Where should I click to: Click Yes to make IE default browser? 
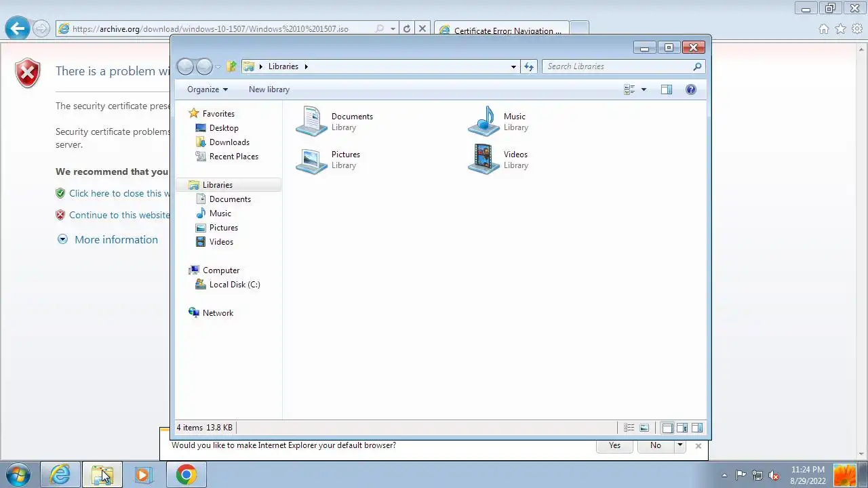coord(614,445)
